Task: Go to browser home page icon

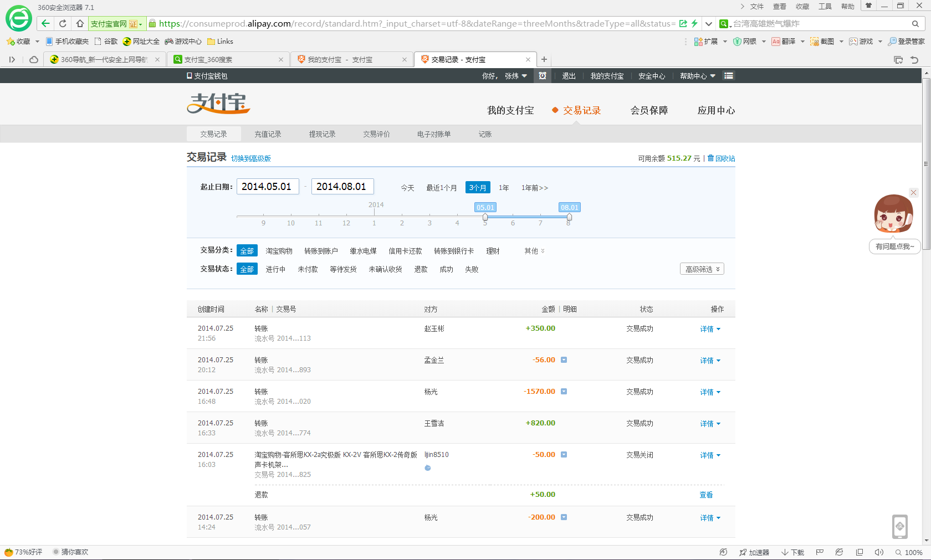Action: [x=80, y=23]
